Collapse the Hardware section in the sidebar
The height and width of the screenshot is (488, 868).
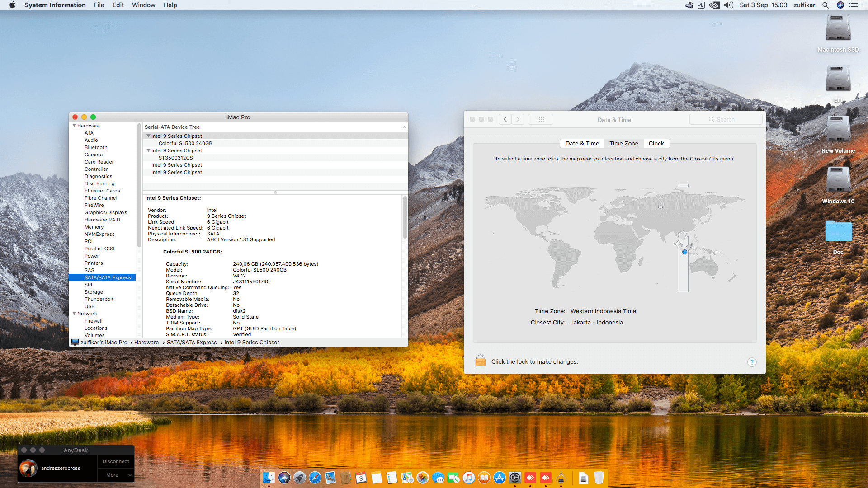click(75, 126)
